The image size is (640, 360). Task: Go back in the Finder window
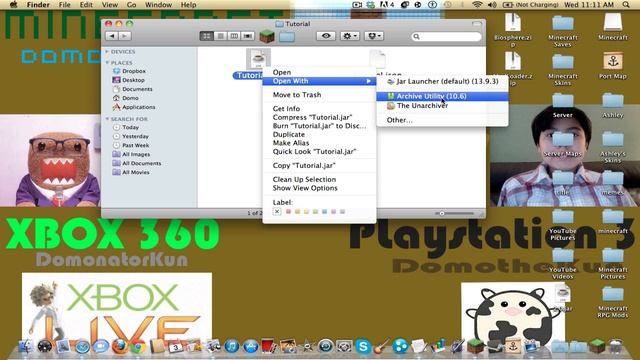click(x=111, y=36)
